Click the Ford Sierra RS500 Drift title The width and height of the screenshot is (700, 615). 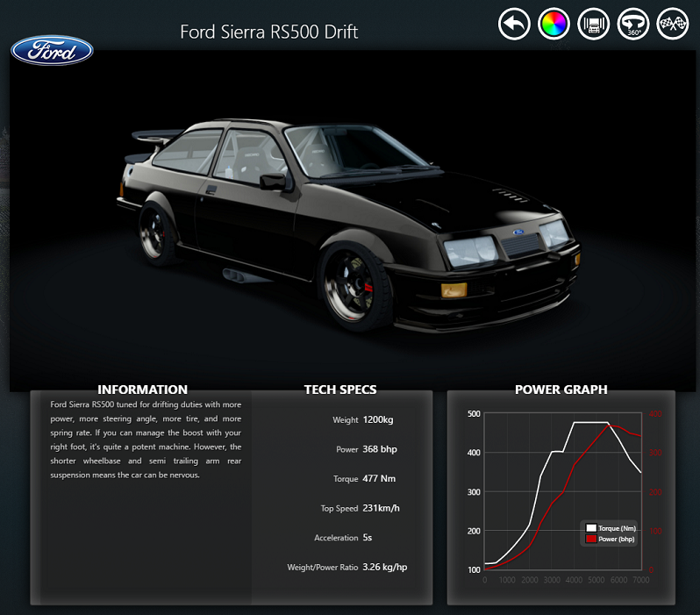pyautogui.click(x=268, y=32)
